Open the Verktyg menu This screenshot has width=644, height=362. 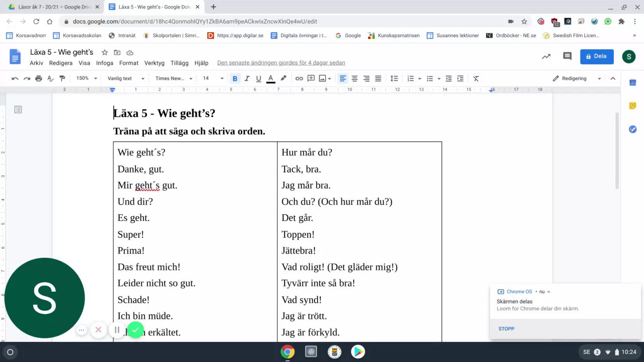pos(154,63)
